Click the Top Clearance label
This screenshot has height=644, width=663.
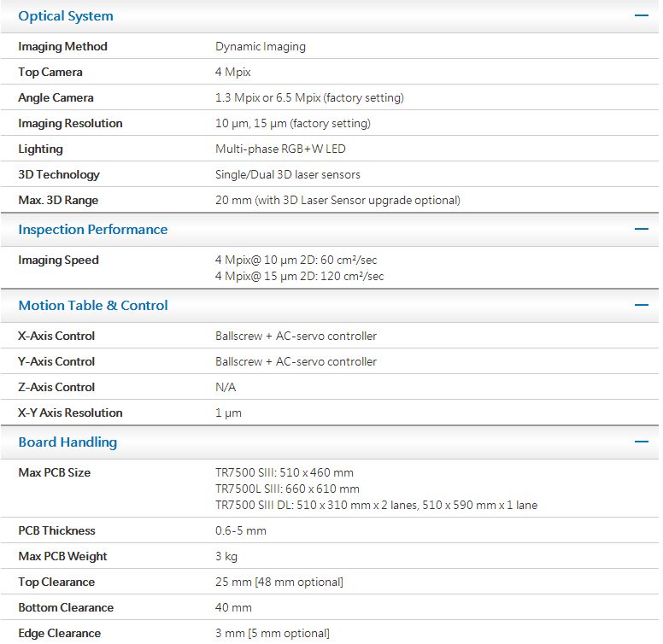coord(56,583)
